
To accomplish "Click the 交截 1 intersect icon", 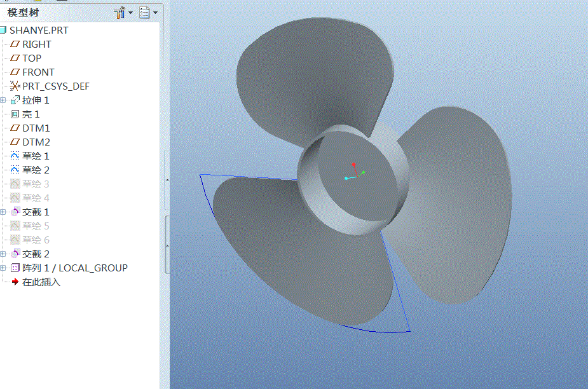I will click(x=15, y=212).
